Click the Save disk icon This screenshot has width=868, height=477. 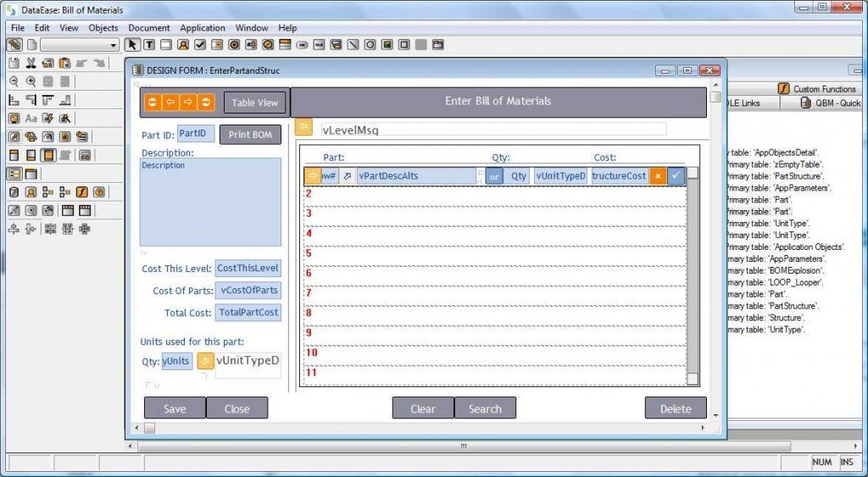[x=14, y=63]
